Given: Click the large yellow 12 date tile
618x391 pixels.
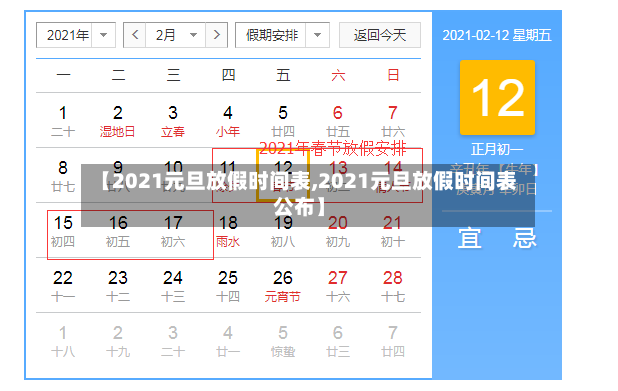Looking at the screenshot, I should coord(497,97).
